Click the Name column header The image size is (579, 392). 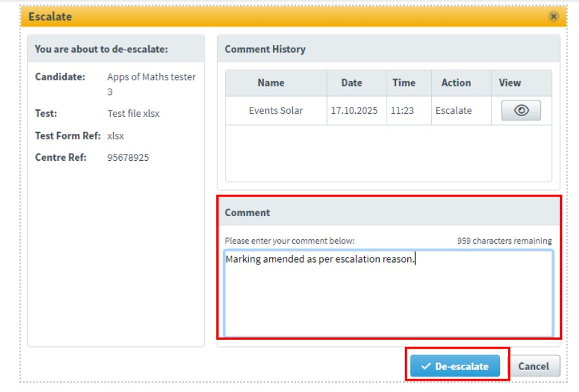pyautogui.click(x=271, y=83)
